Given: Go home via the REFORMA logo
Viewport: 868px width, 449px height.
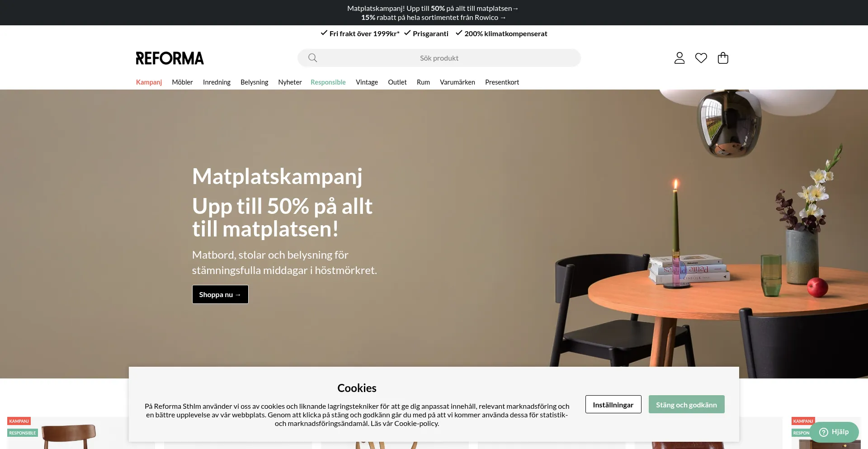Looking at the screenshot, I should click(170, 58).
